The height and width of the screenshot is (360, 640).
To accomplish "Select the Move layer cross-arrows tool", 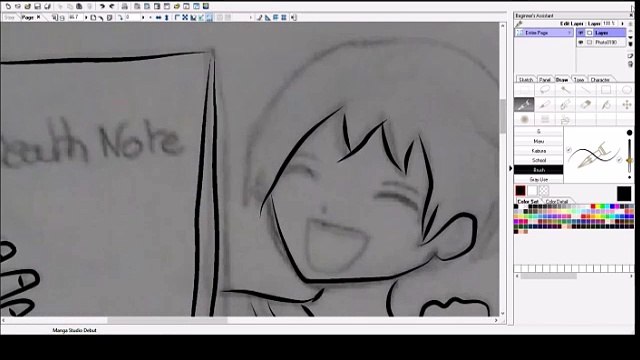I will click(x=627, y=105).
